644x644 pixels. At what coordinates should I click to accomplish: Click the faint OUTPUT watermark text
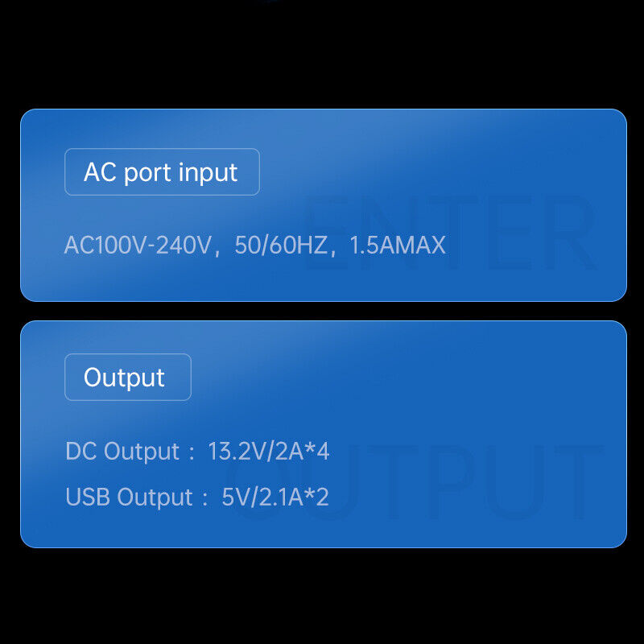pyautogui.click(x=419, y=483)
